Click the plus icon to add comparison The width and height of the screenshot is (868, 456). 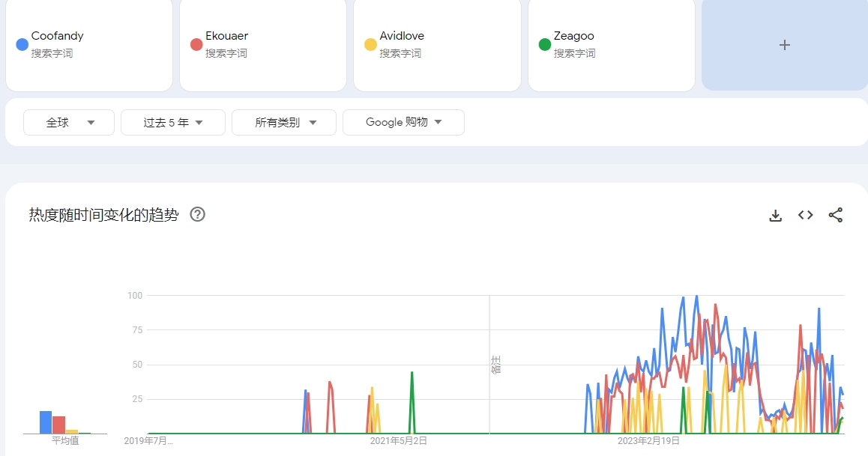784,45
